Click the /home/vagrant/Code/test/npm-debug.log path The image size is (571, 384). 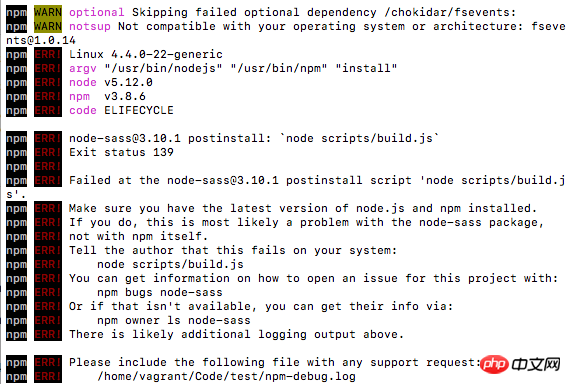pos(227,376)
